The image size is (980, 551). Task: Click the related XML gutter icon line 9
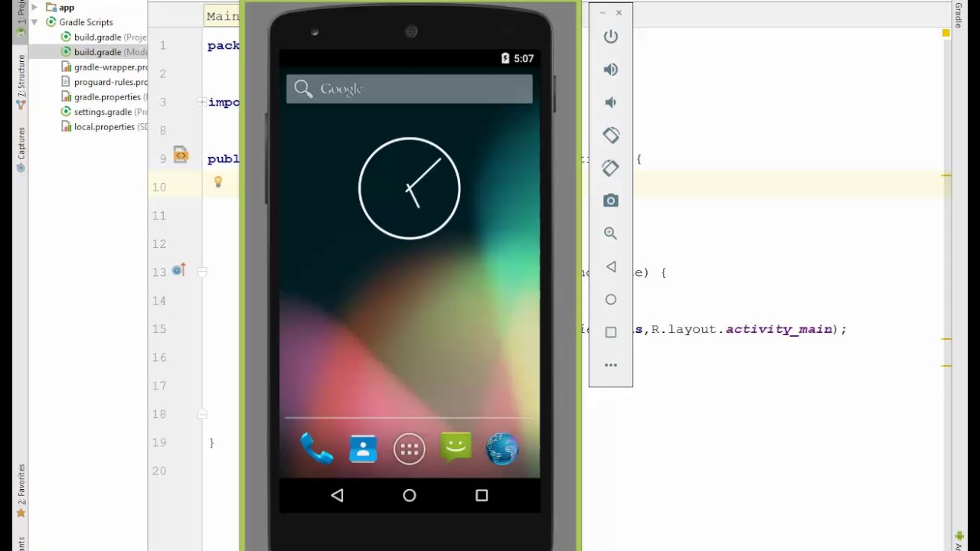(181, 155)
